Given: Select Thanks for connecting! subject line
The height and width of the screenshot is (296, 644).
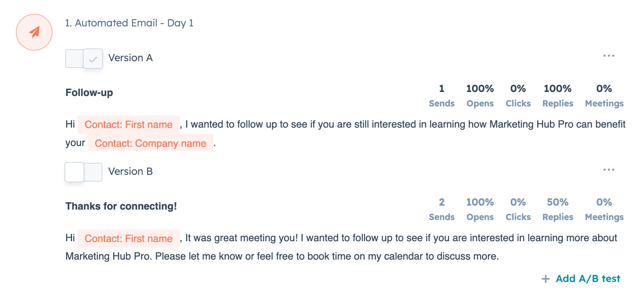Looking at the screenshot, I should pyautogui.click(x=121, y=206).
